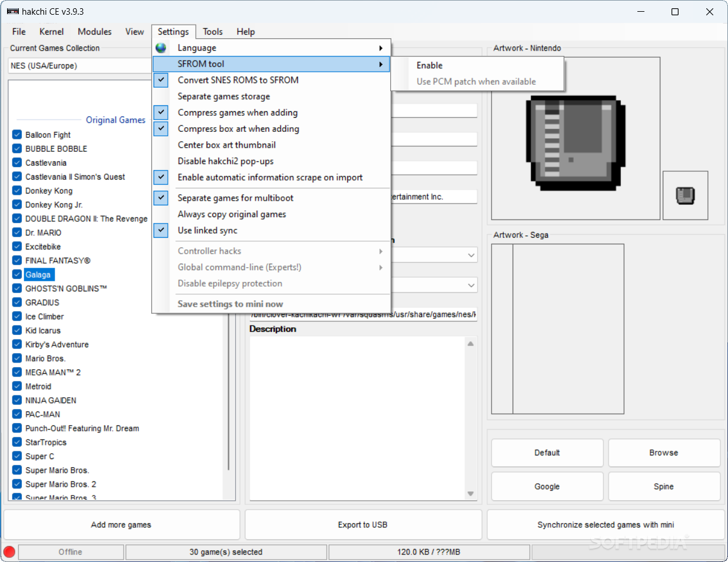Uncheck the Metroid checkbox
This screenshot has height=562, width=728.
pyautogui.click(x=17, y=386)
